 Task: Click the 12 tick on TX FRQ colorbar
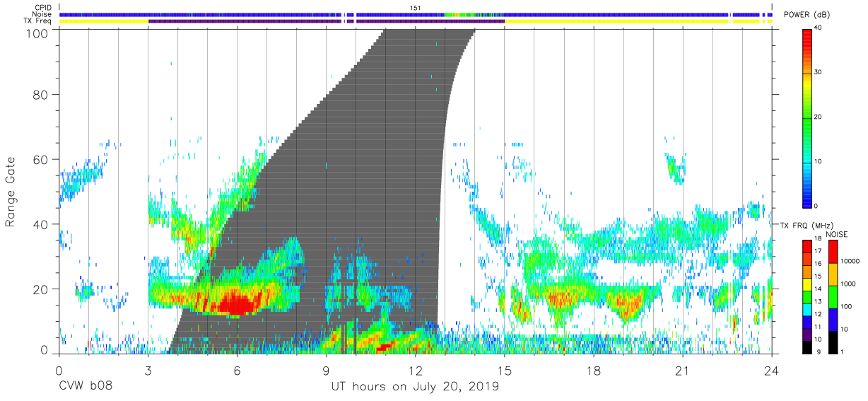[819, 315]
